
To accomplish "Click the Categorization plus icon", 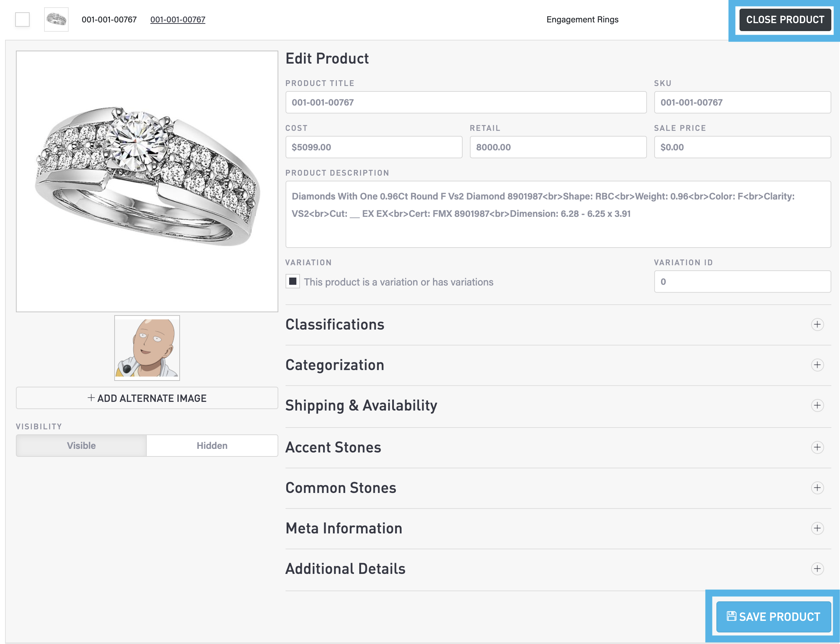I will [817, 365].
